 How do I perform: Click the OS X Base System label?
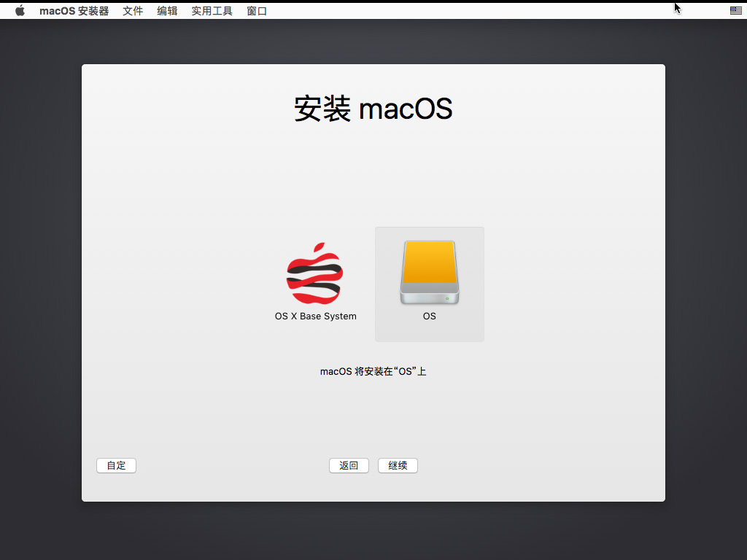coord(315,316)
